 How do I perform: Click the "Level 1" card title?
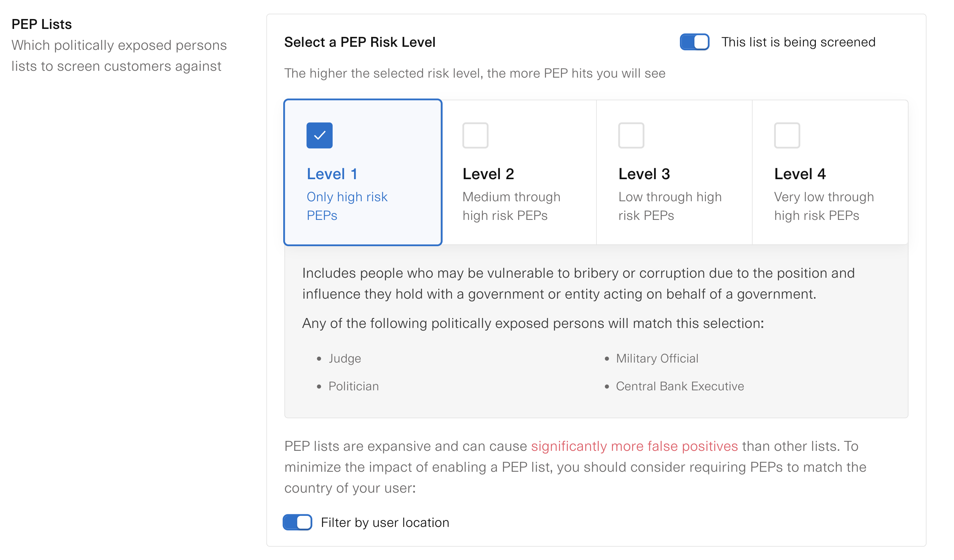332,174
